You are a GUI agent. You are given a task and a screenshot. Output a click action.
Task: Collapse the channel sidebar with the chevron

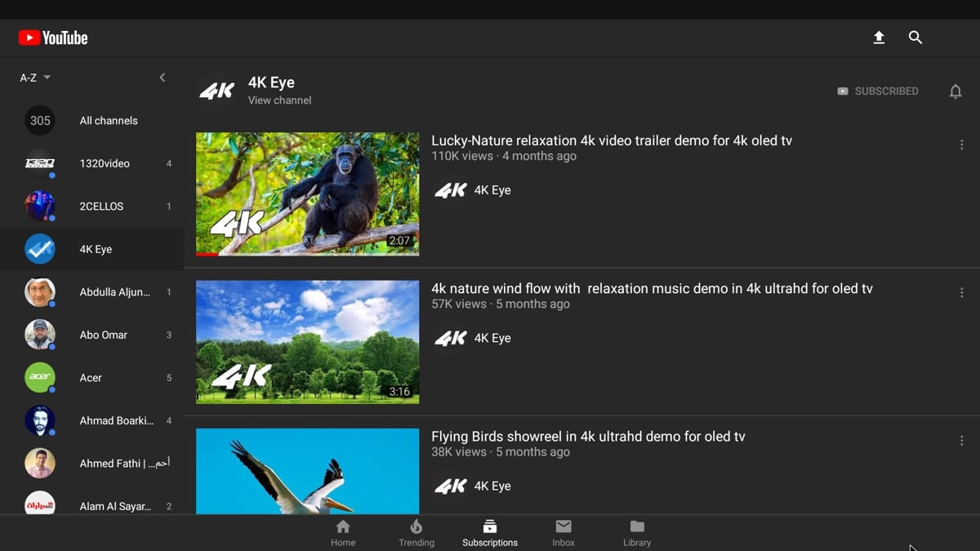coord(162,78)
